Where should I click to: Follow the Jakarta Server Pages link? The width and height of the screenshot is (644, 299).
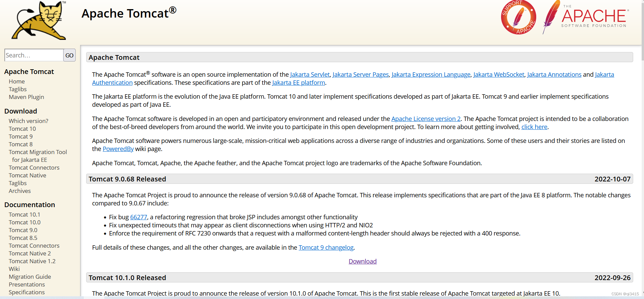point(361,74)
